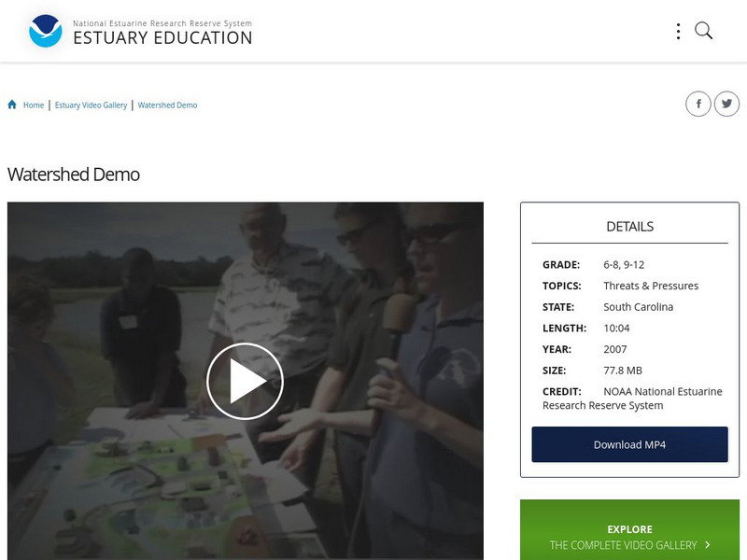Viewport: 747px width, 560px height.
Task: Open Estuary Video Gallery breadcrumb link
Action: 91,105
